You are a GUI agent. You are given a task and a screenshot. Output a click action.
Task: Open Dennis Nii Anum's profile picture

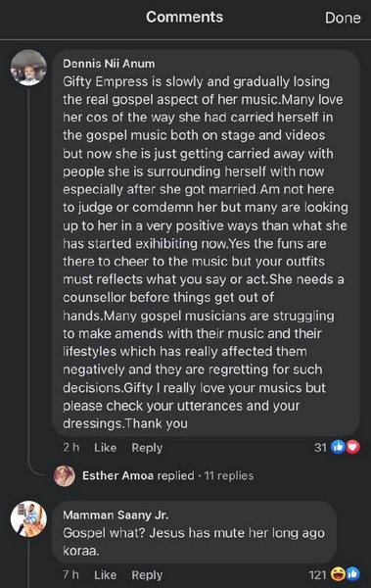(28, 68)
